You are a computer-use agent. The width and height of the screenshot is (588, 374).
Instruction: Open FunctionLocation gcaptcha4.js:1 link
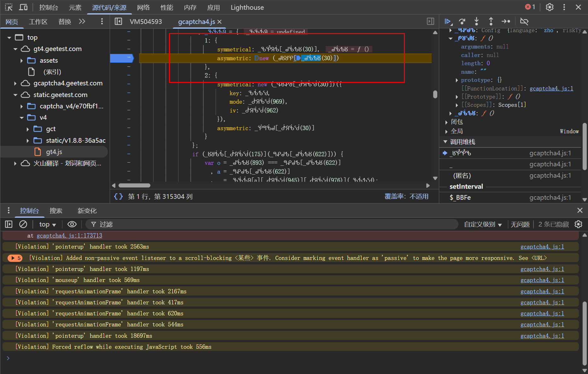point(551,88)
